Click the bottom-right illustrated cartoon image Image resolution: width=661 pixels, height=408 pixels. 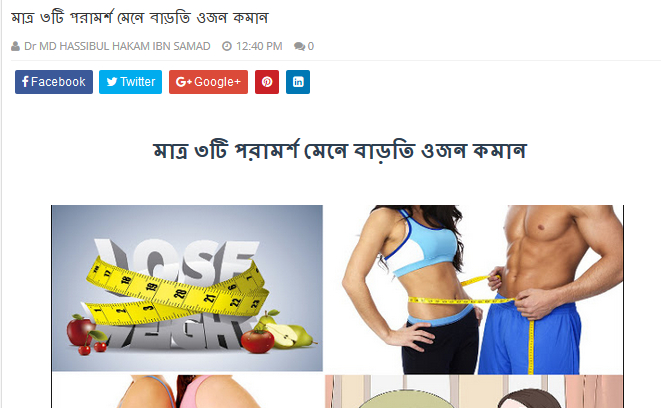coord(474,392)
